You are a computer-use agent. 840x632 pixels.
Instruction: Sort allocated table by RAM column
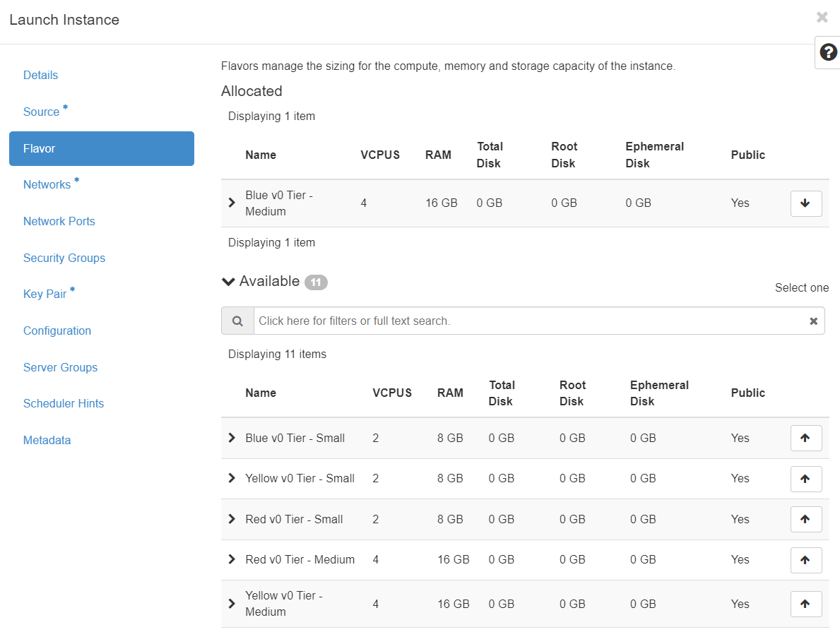point(438,155)
